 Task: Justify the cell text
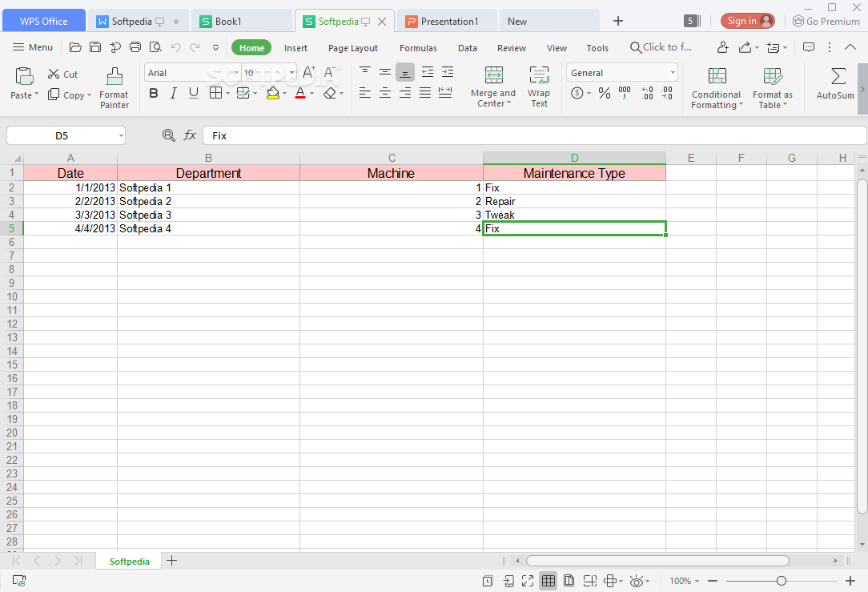click(x=425, y=92)
